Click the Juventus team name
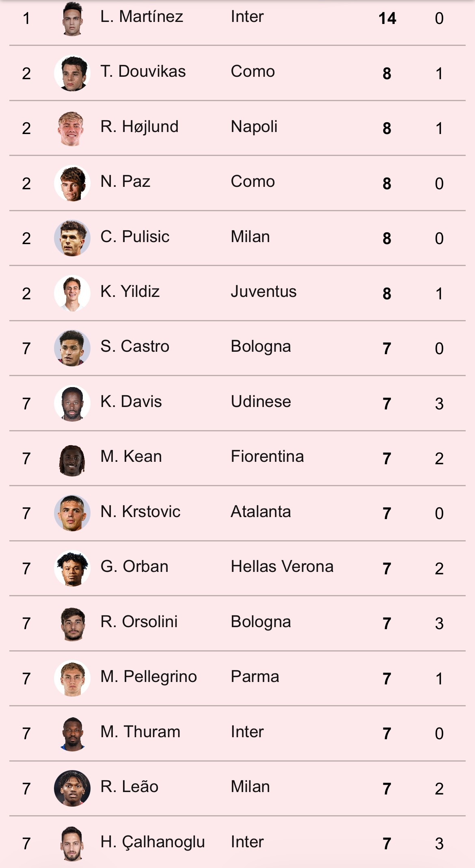The image size is (475, 868). (263, 292)
